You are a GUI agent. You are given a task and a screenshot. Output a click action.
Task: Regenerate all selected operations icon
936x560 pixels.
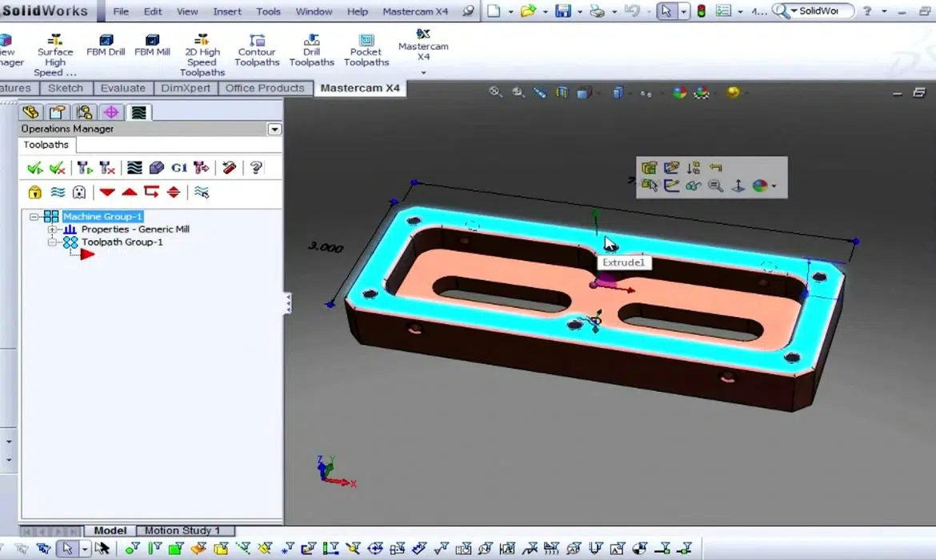[85, 168]
